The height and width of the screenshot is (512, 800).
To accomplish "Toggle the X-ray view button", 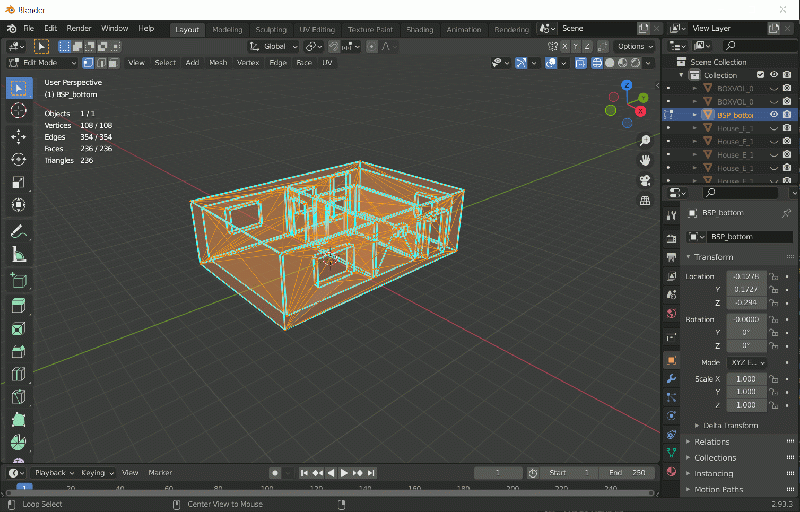I will point(579,63).
